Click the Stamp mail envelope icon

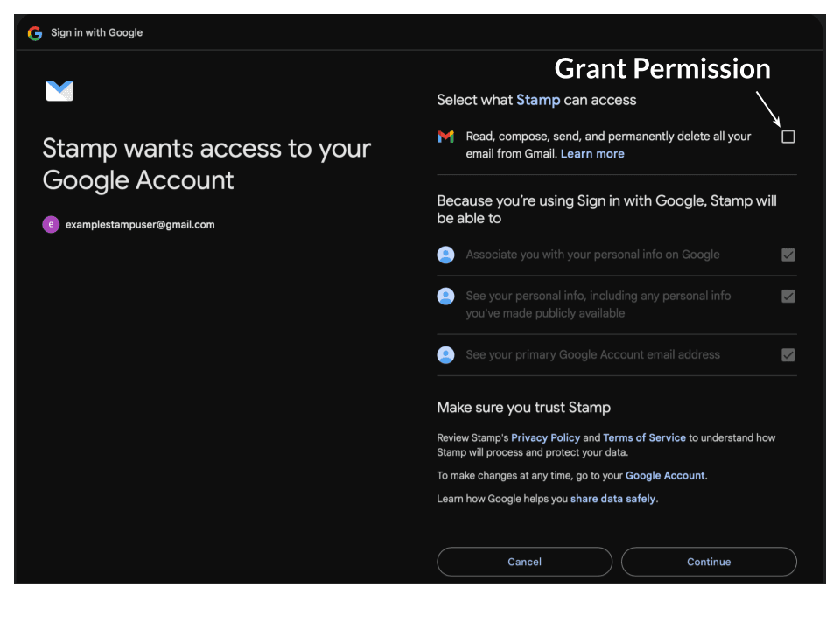tap(59, 90)
